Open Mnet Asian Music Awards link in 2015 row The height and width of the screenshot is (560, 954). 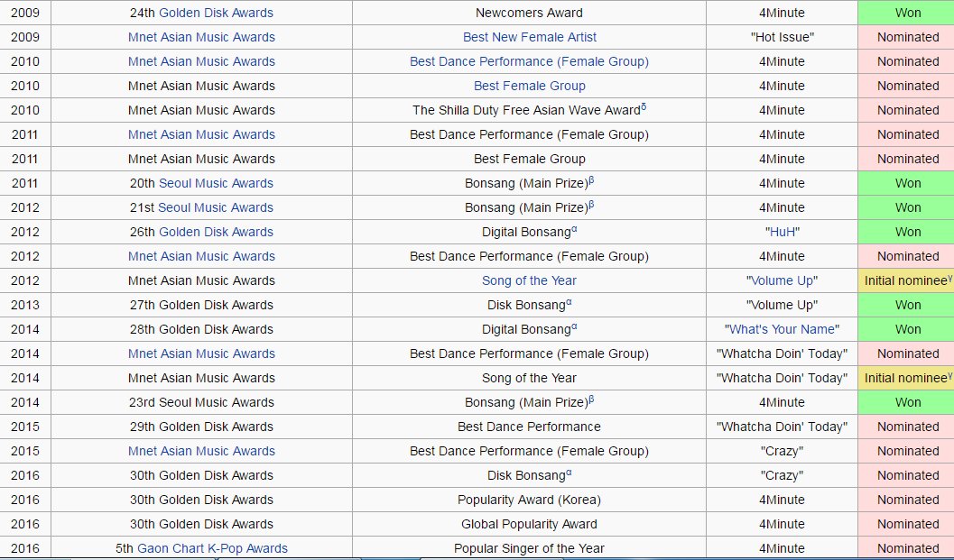click(201, 451)
